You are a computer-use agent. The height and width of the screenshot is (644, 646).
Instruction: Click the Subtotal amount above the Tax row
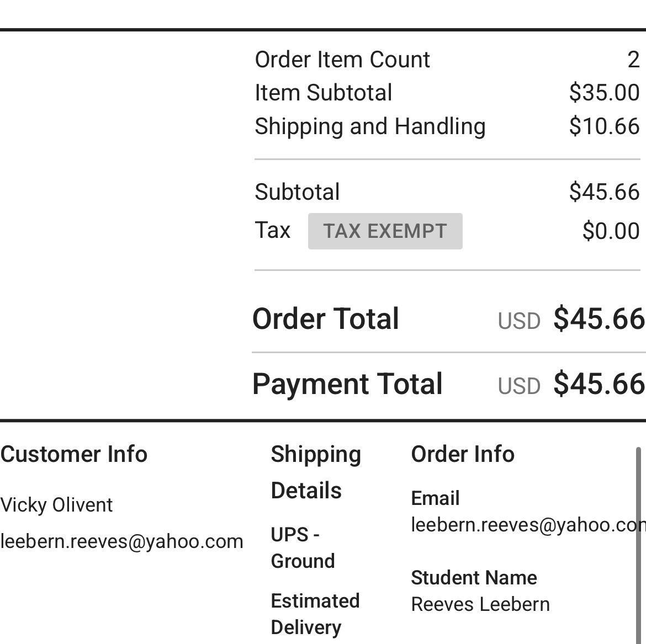tap(604, 192)
